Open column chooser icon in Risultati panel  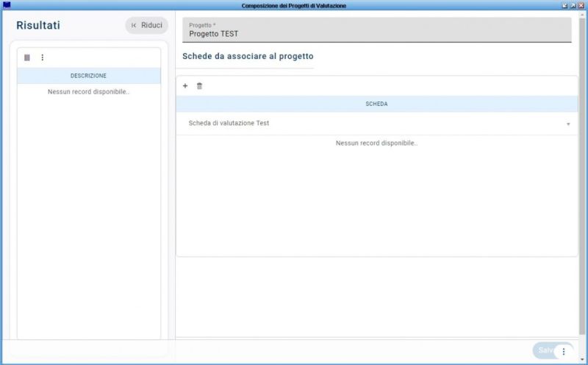27,57
